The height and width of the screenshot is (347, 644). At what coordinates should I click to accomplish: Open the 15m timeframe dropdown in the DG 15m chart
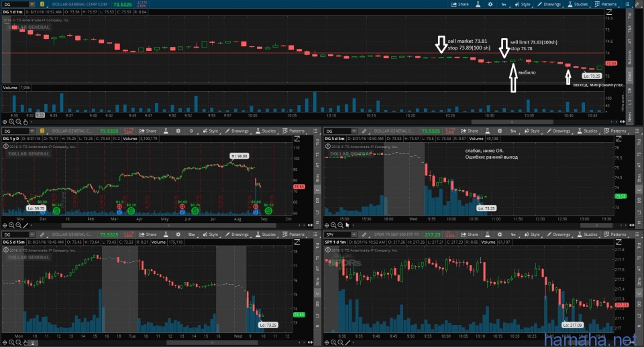click(191, 234)
